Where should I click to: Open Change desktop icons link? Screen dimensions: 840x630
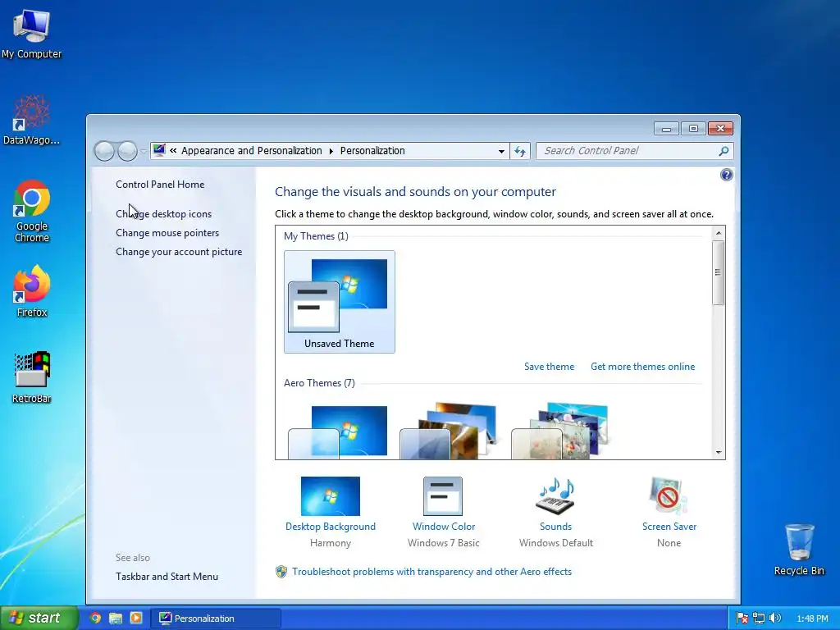click(163, 214)
